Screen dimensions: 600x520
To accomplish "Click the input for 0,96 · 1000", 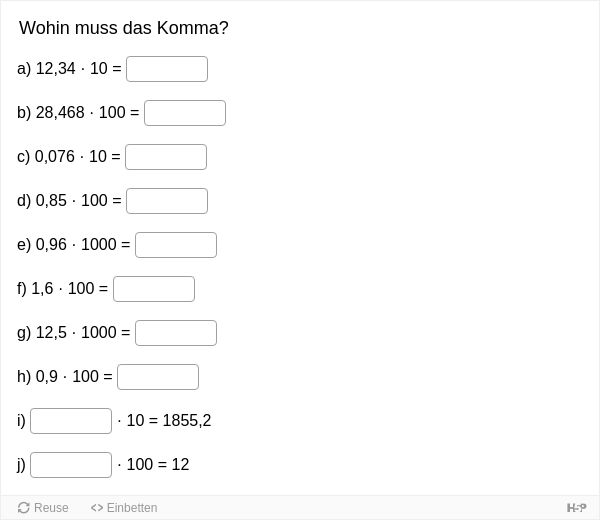I will 176,245.
